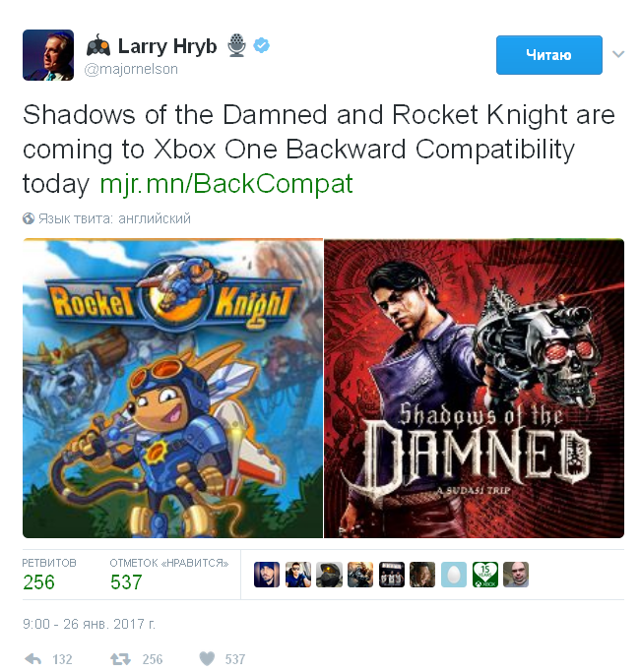Screen dimensions: 640x672
Task: Expand the tweet options chevron
Action: tap(618, 54)
